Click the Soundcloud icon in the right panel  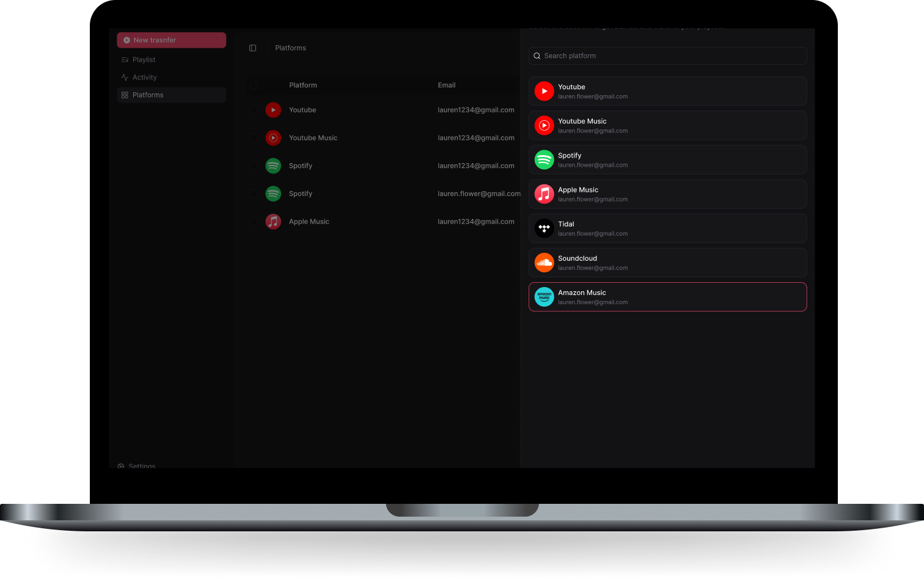pyautogui.click(x=544, y=262)
